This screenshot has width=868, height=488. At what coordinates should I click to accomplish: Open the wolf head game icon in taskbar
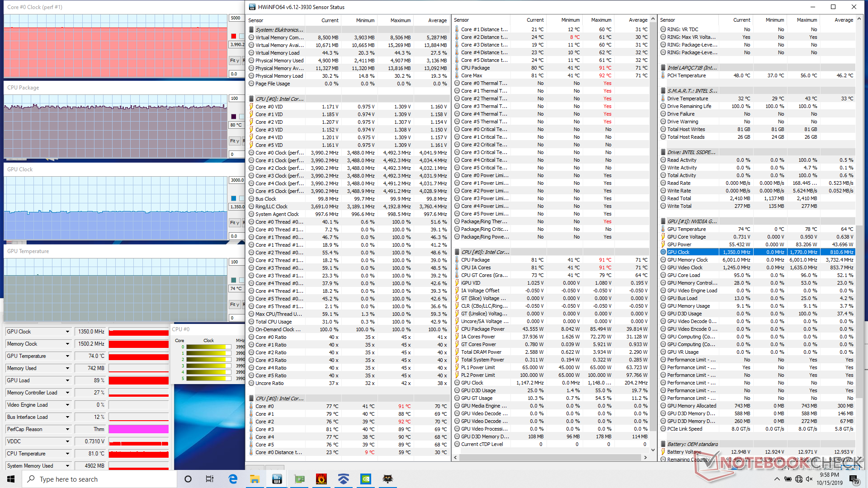coord(388,479)
